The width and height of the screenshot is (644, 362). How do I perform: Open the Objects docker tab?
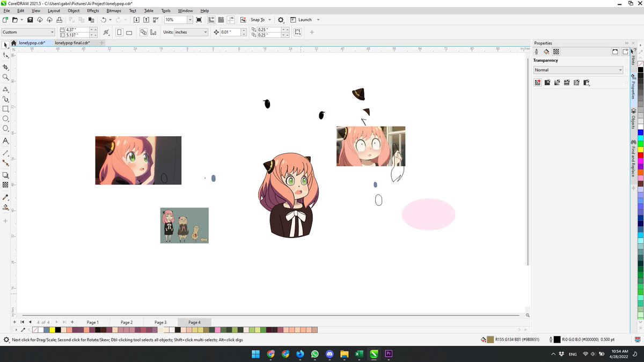coord(633,118)
